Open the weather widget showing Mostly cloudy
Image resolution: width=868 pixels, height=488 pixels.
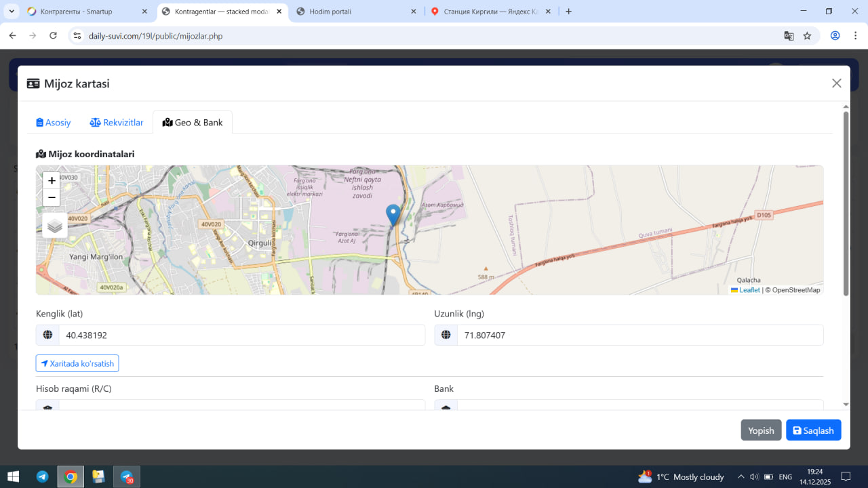tap(682, 476)
